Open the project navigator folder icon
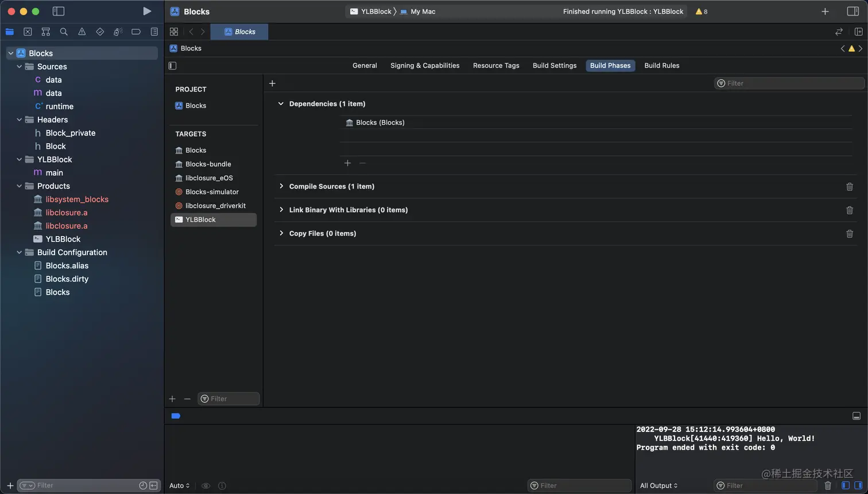Viewport: 868px width, 494px height. point(10,32)
